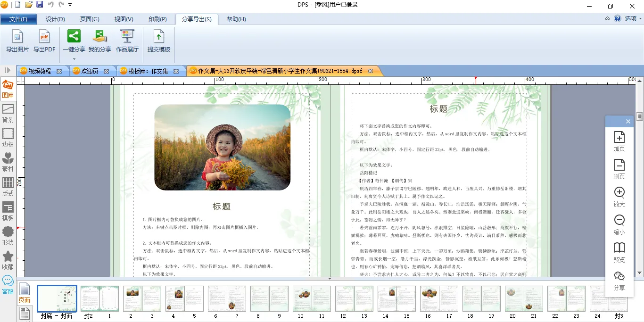The width and height of the screenshot is (644, 322).
Task: Open file with the folder icon
Action: pos(29,5)
